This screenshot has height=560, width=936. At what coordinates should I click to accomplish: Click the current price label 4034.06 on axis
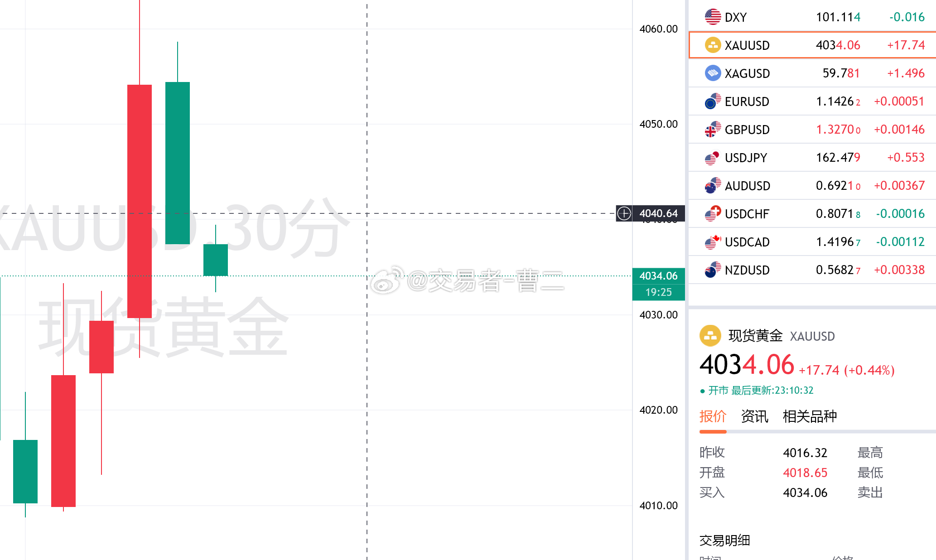click(x=658, y=276)
